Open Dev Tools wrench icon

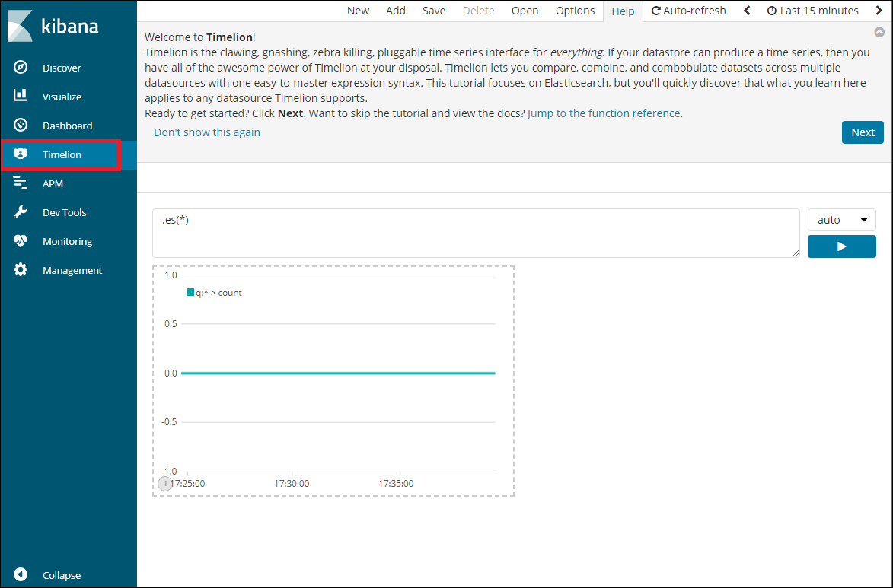pos(21,212)
